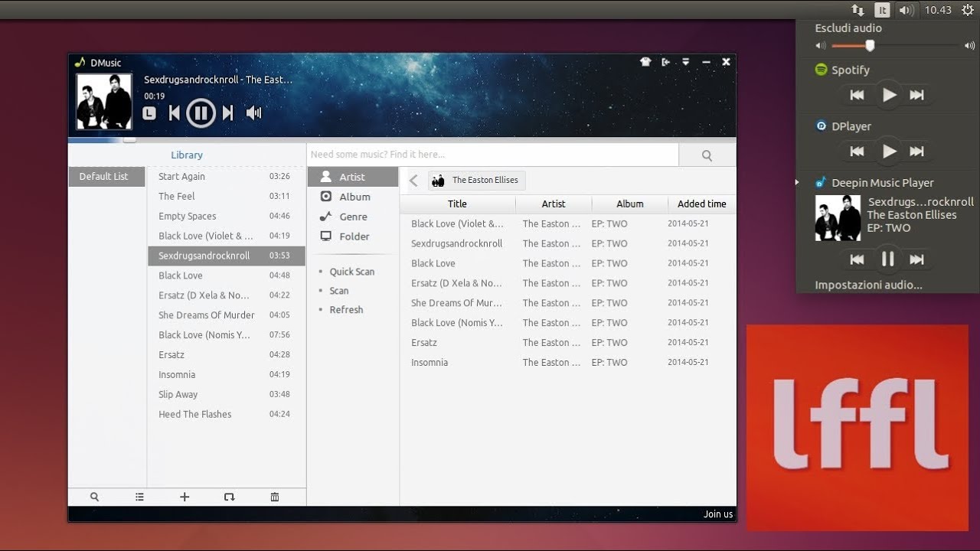Select the Genre view
Screen dimensions: 980x551
(x=353, y=217)
